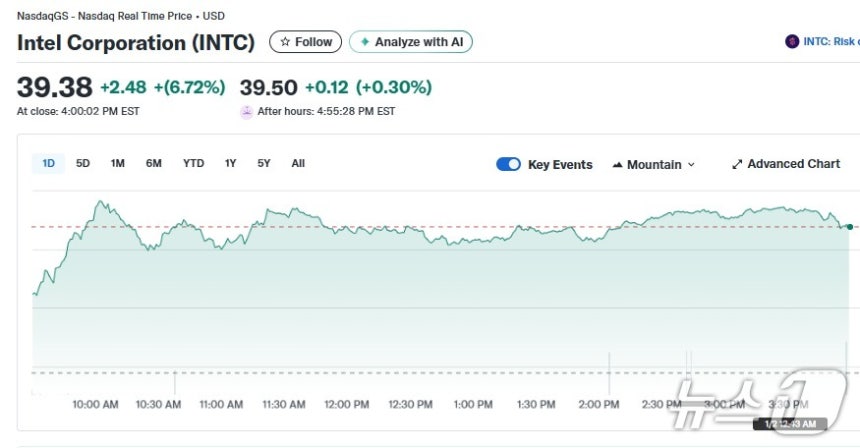Switch to the 5D range

point(83,163)
